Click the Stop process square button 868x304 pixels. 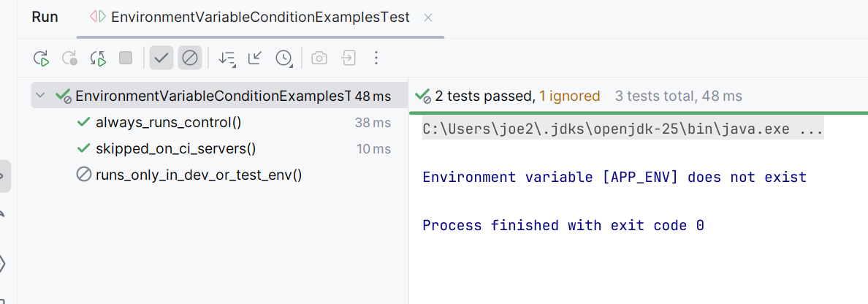tap(126, 58)
